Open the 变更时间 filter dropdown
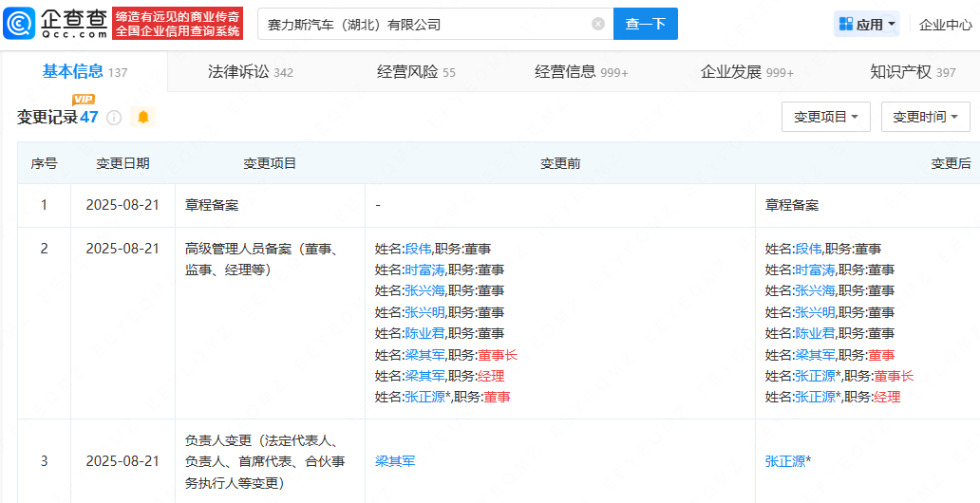This screenshot has height=503, width=980. (x=926, y=117)
